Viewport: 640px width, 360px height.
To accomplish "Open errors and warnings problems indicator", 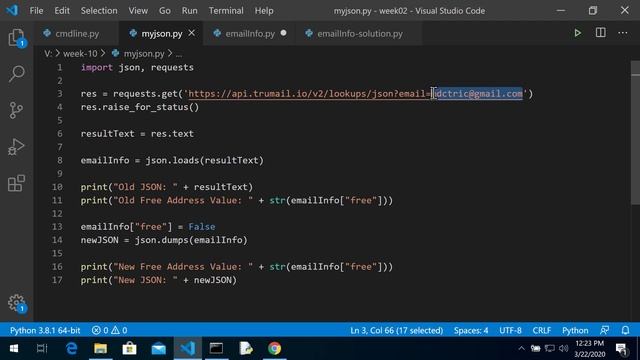I will coord(109,330).
